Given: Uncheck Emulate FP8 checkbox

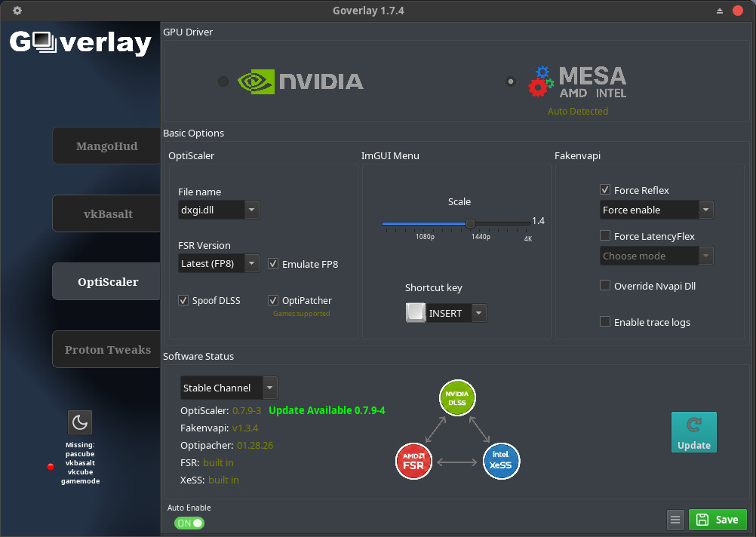Looking at the screenshot, I should [x=273, y=264].
